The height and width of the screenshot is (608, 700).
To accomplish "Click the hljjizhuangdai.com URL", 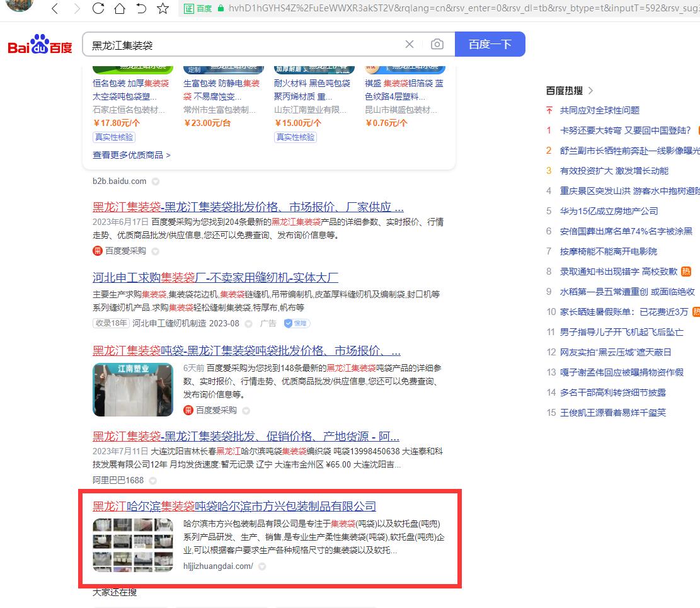I will point(218,566).
